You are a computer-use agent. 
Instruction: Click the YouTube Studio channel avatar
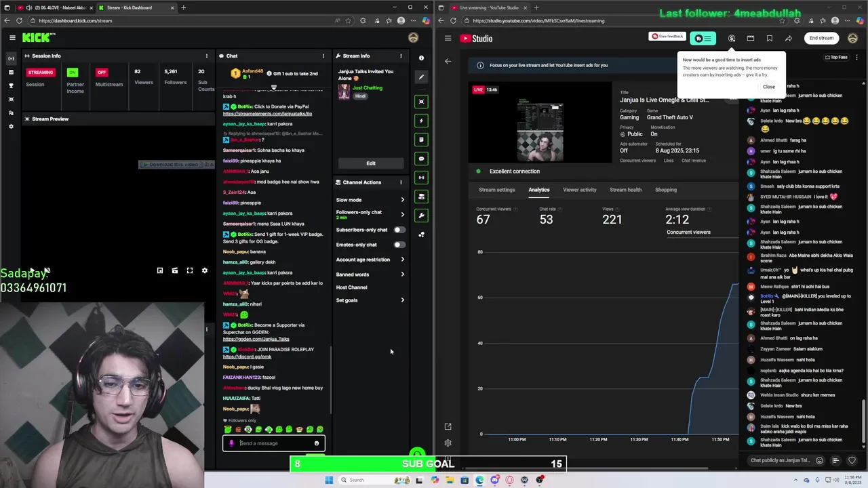point(852,38)
